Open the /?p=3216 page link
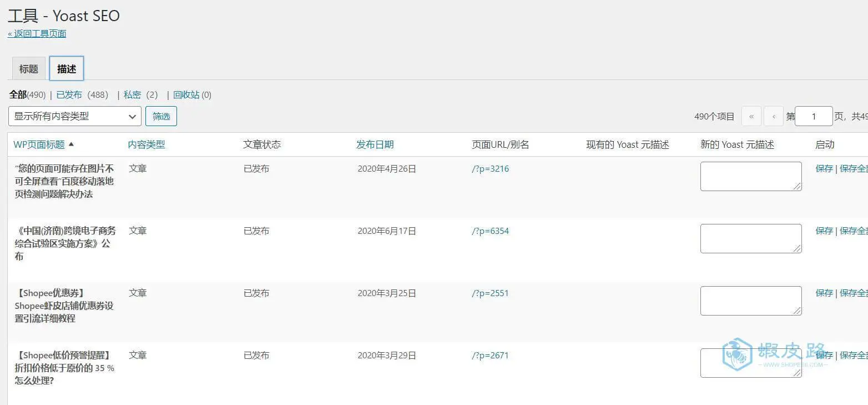 click(491, 169)
